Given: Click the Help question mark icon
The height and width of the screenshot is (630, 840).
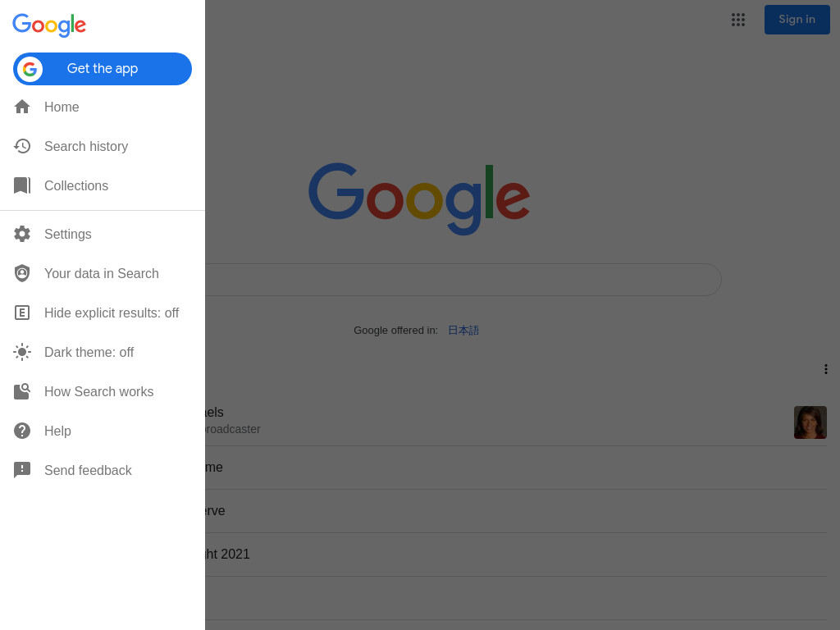Looking at the screenshot, I should click(x=22, y=431).
